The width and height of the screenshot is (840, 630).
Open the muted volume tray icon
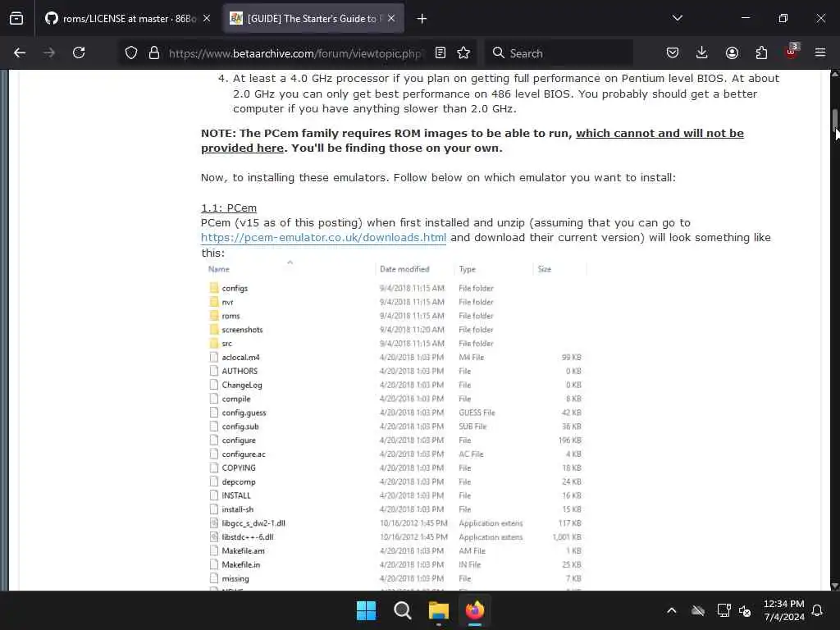pyautogui.click(x=745, y=610)
